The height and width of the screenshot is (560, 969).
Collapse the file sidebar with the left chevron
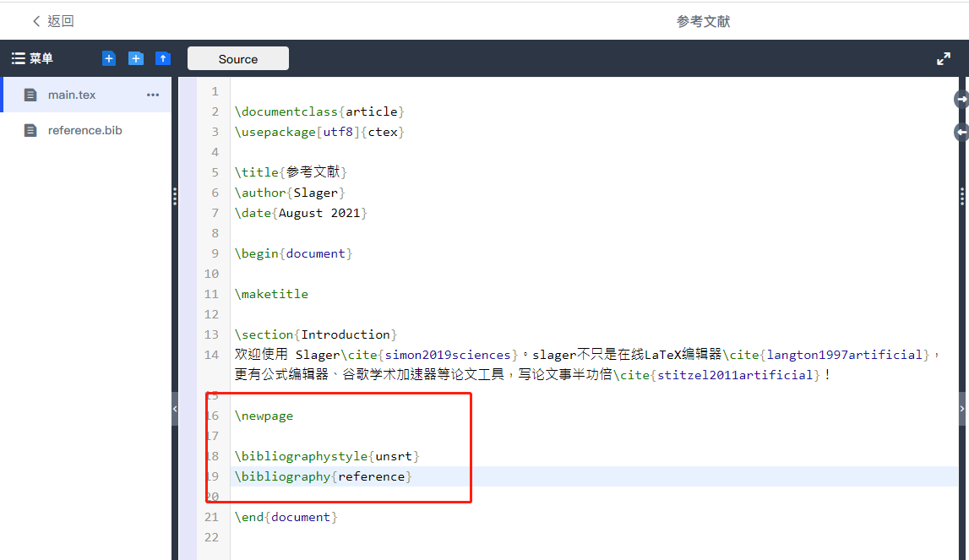(175, 409)
